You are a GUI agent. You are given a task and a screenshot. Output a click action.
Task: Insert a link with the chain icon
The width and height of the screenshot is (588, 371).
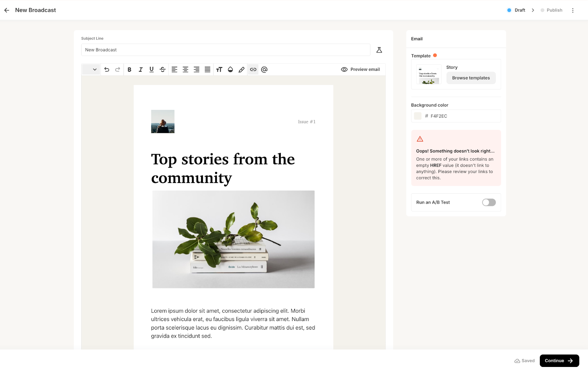click(x=253, y=69)
